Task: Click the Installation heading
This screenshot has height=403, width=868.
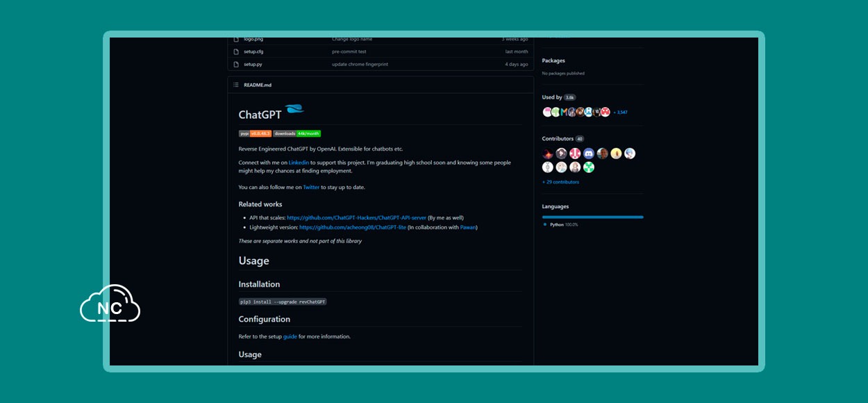Action: point(259,284)
